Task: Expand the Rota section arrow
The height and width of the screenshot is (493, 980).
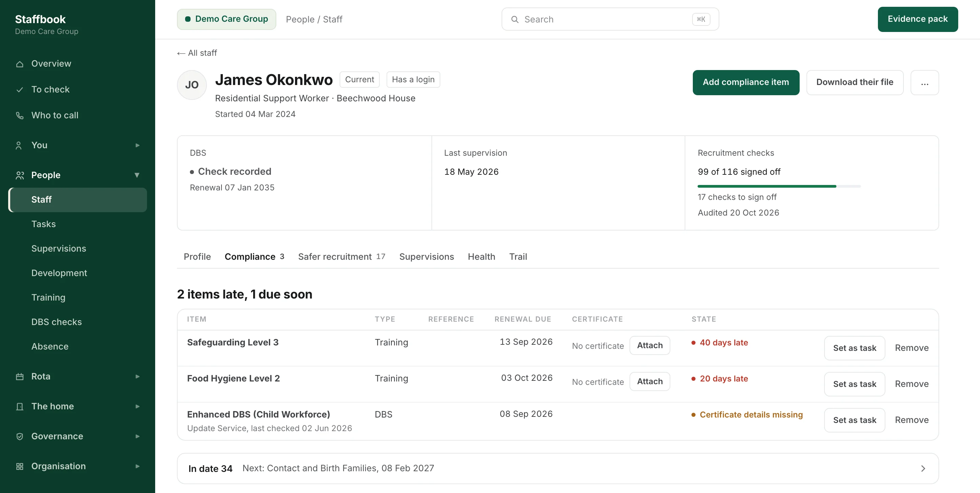Action: [x=137, y=376]
